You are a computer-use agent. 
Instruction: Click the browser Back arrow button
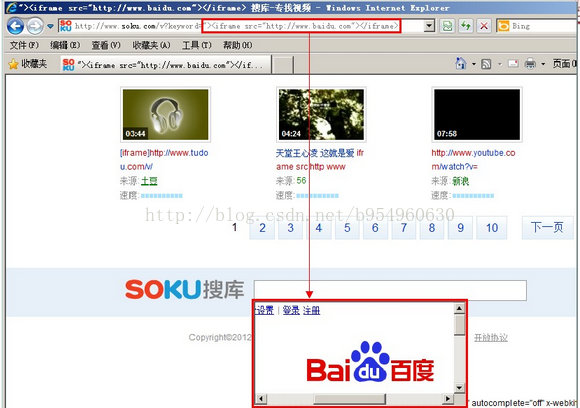[x=16, y=26]
